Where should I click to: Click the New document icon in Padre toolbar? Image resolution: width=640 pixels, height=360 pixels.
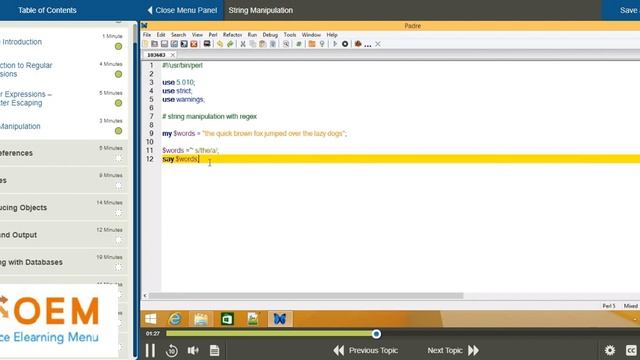146,44
